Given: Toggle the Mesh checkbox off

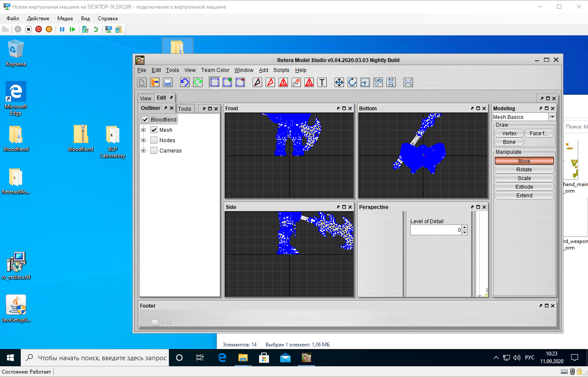Looking at the screenshot, I should click(x=154, y=130).
